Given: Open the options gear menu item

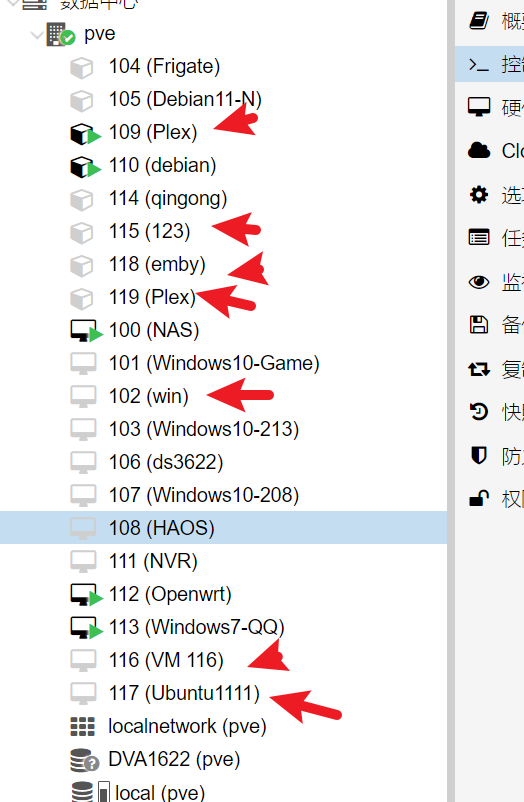Looking at the screenshot, I should pyautogui.click(x=489, y=195).
